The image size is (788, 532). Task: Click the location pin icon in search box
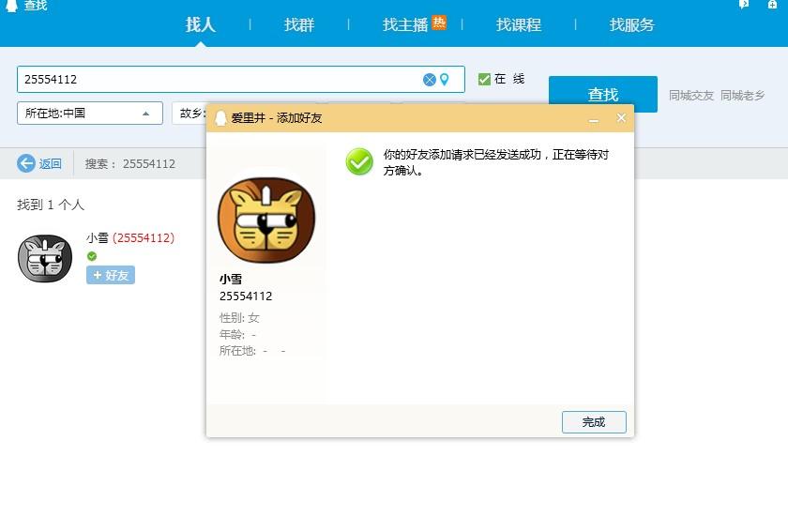445,80
